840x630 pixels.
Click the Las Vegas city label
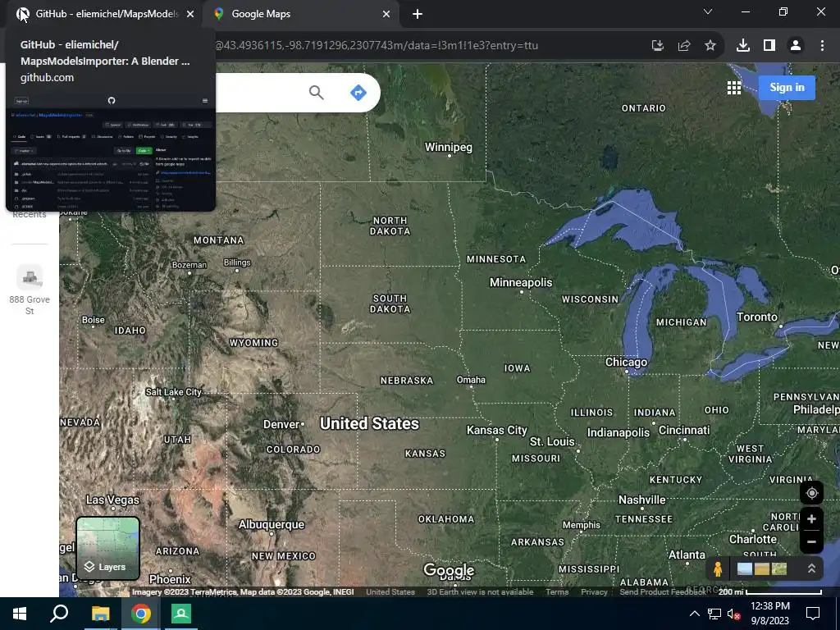pyautogui.click(x=112, y=500)
